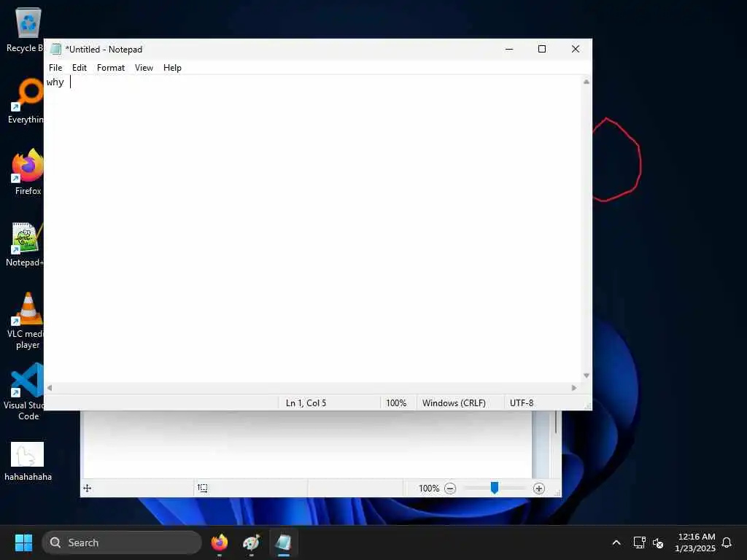Select the Firefox desktop shortcut
The image size is (747, 560).
[28, 172]
